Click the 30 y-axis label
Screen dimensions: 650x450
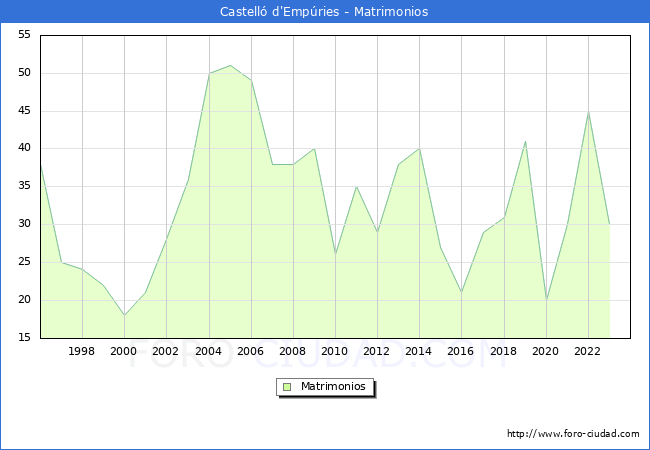pos(23,224)
